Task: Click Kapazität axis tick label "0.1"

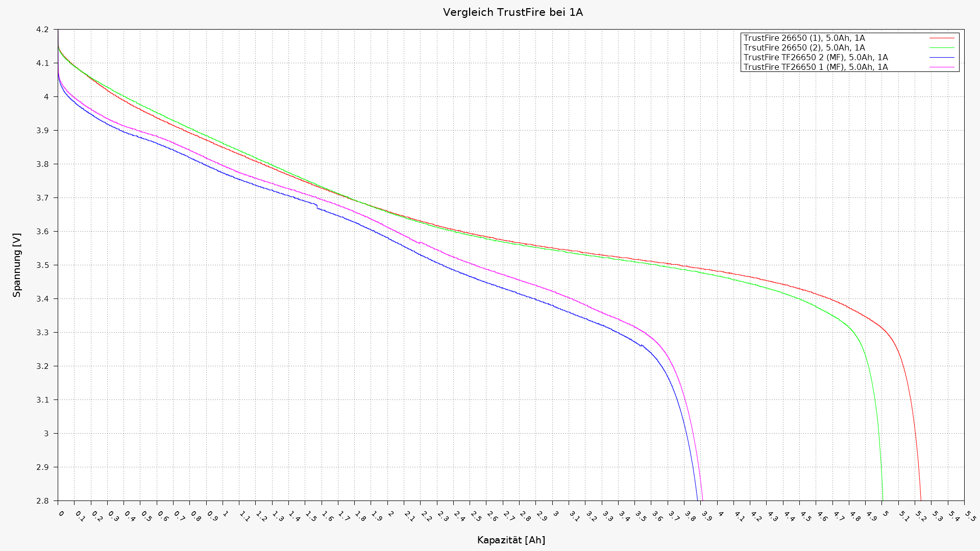Action: (x=80, y=516)
